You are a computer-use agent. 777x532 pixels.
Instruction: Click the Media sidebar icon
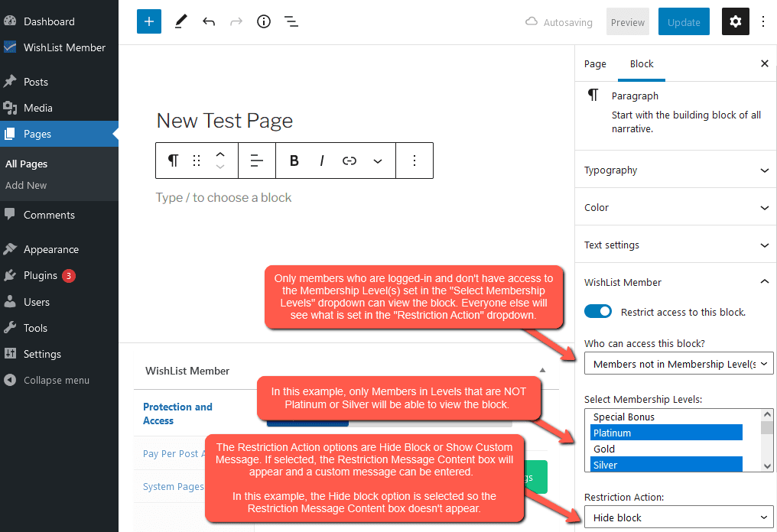tap(10, 108)
